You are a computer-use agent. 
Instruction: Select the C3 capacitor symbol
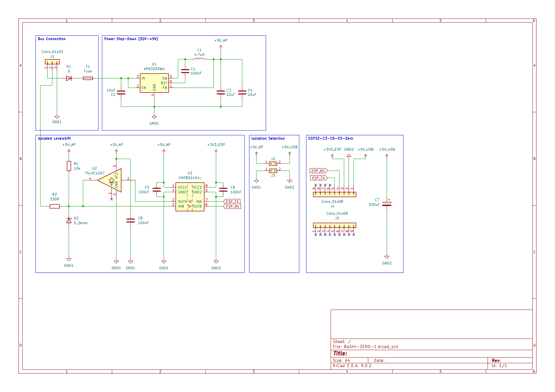tap(221, 92)
